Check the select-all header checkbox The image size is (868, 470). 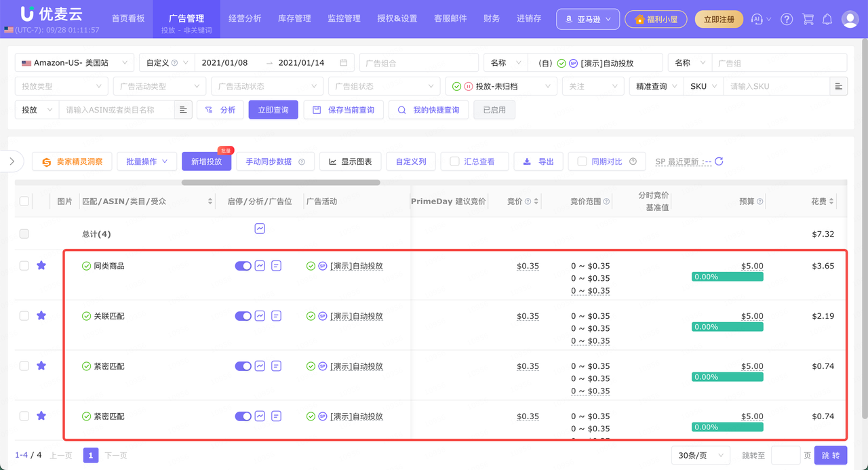(x=24, y=201)
